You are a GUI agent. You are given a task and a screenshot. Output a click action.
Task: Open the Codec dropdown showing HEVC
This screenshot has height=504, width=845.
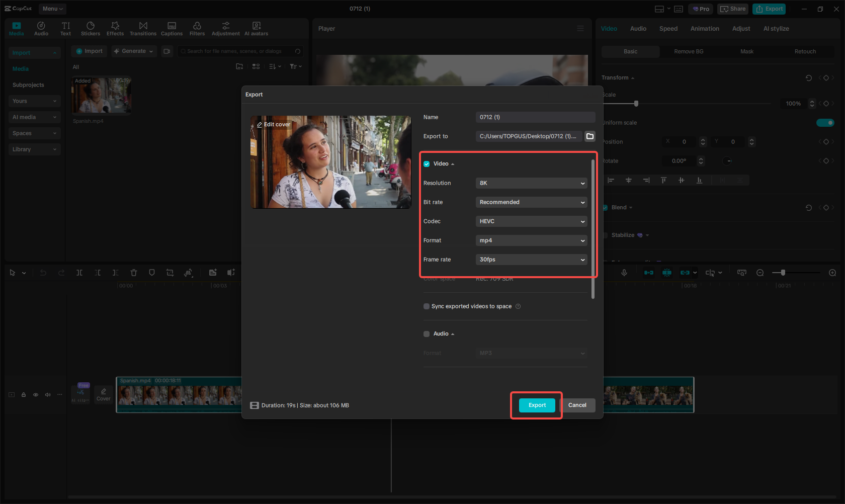(x=531, y=221)
